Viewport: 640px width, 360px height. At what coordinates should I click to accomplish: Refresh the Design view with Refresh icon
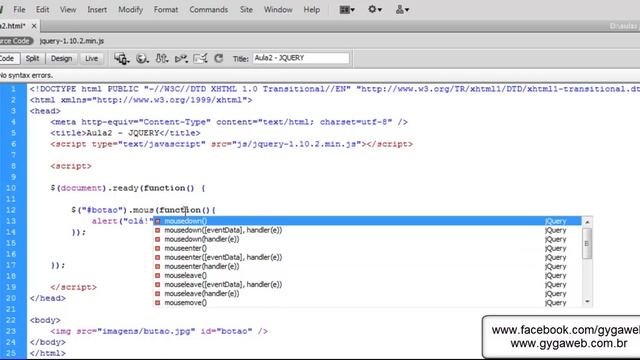219,58
